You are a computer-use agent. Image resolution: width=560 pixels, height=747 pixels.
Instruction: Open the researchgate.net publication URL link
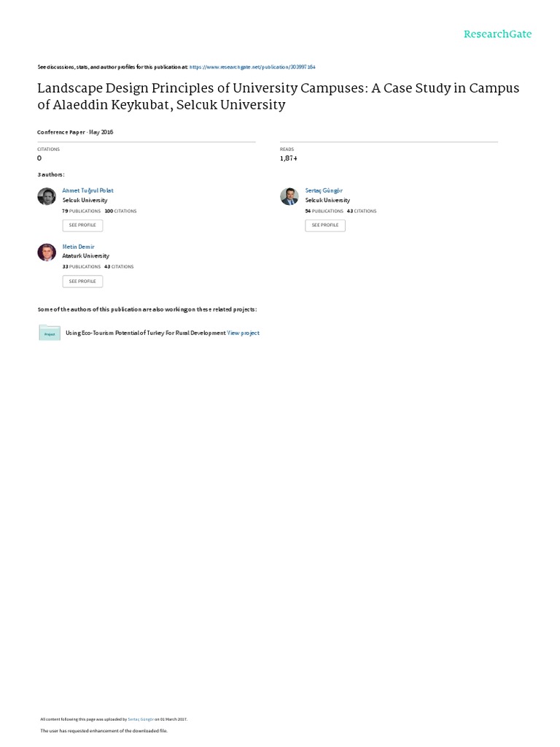click(x=252, y=66)
